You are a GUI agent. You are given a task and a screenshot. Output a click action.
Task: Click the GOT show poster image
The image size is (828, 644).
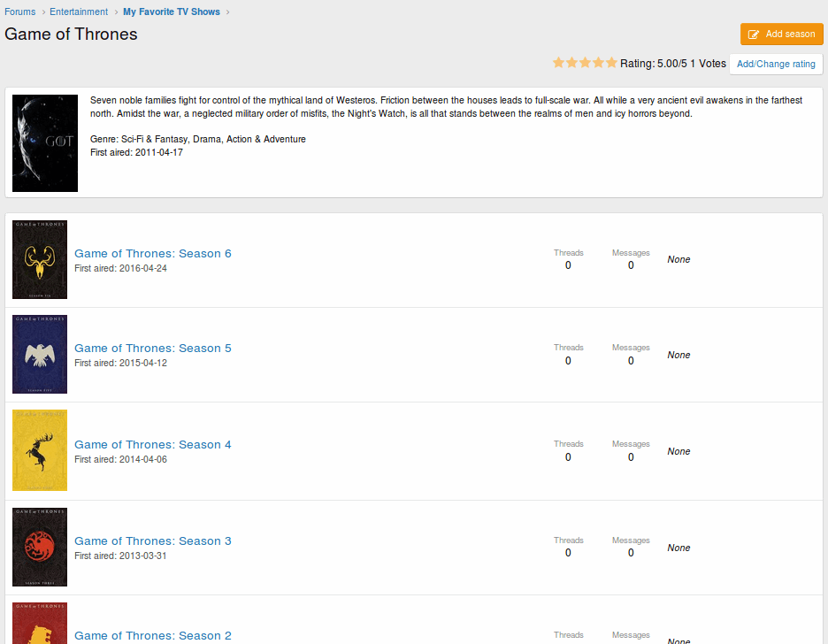point(45,143)
